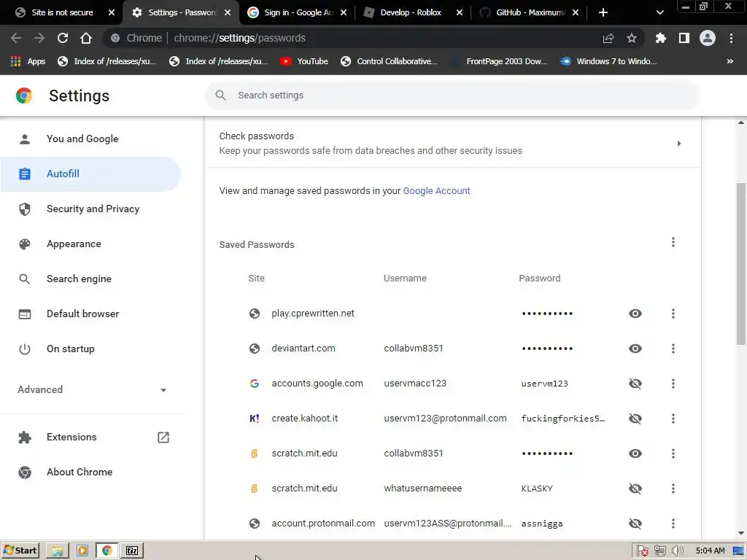The width and height of the screenshot is (747, 560).
Task: Adjust volume via the system tray speaker
Action: (x=677, y=551)
